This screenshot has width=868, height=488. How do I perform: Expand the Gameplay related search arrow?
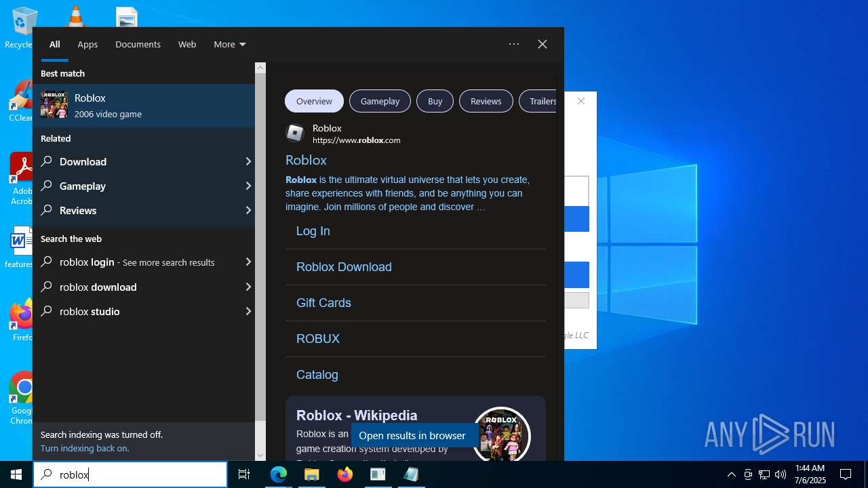pos(248,186)
